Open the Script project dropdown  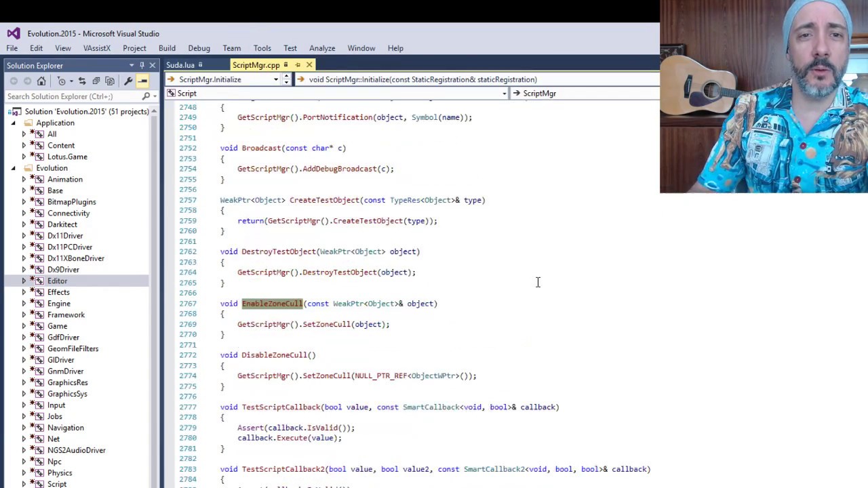pos(504,94)
